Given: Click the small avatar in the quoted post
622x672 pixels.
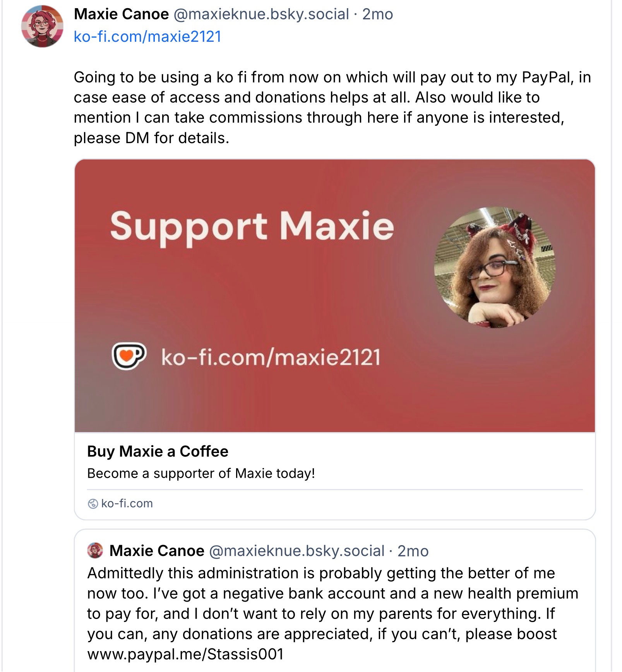Looking at the screenshot, I should (95, 551).
